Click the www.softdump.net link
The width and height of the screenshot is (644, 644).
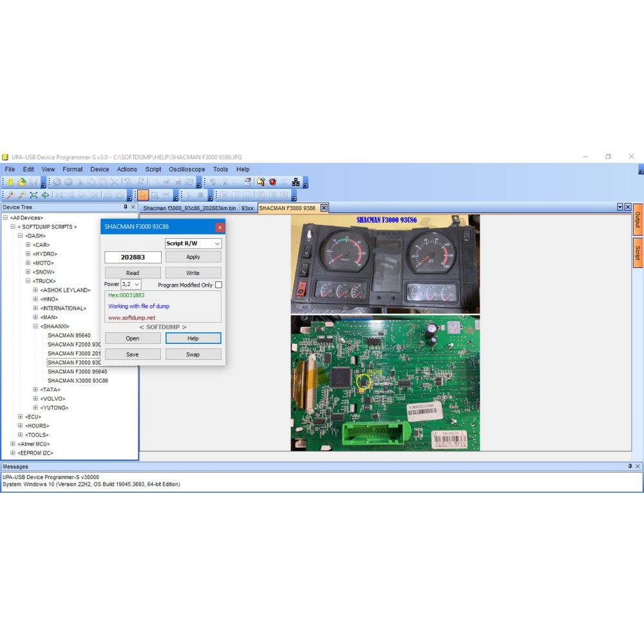(132, 317)
